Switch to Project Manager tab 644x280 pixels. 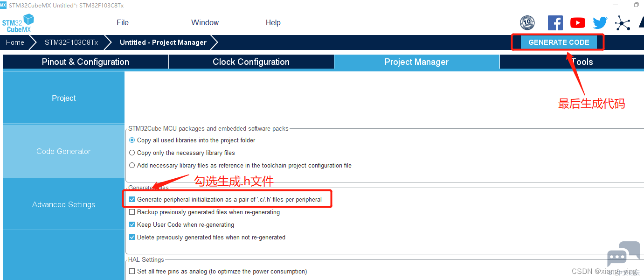pyautogui.click(x=416, y=62)
